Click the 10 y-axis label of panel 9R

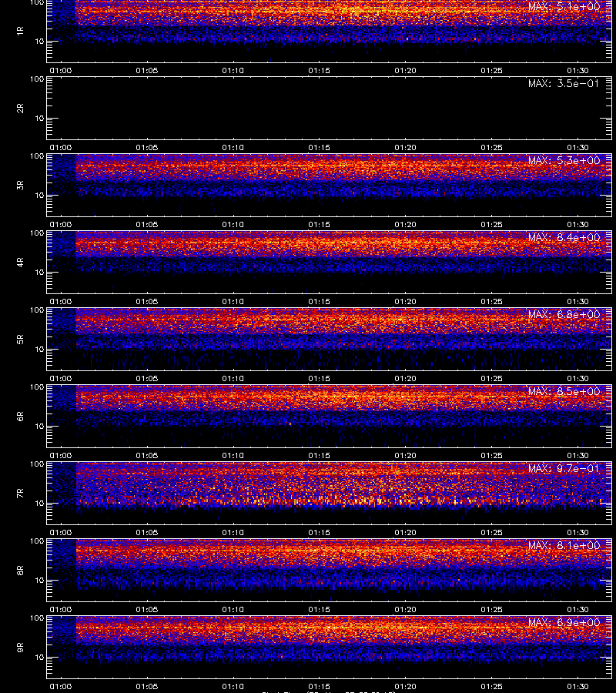pyautogui.click(x=40, y=658)
